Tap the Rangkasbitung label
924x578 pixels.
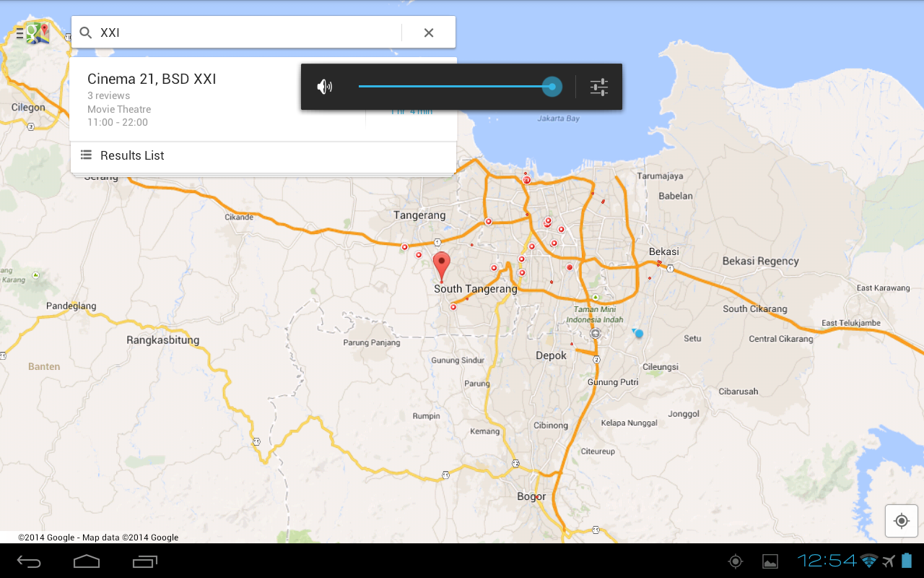pos(162,340)
